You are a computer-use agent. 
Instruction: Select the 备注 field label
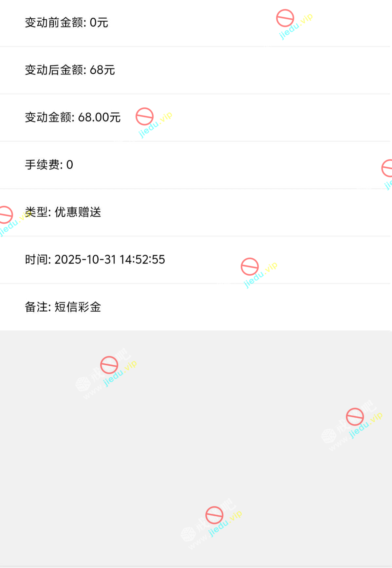tap(37, 307)
